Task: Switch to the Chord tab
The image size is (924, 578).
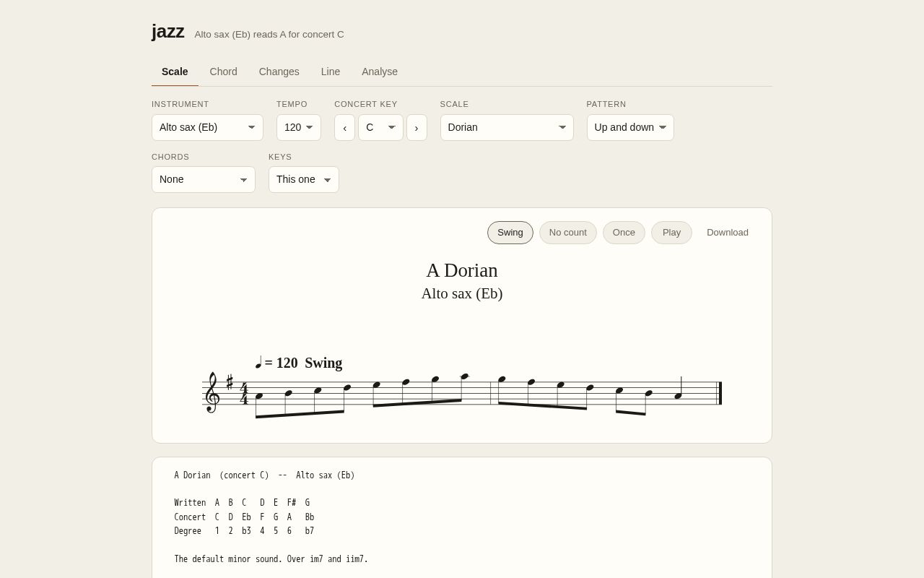Action: 224,72
